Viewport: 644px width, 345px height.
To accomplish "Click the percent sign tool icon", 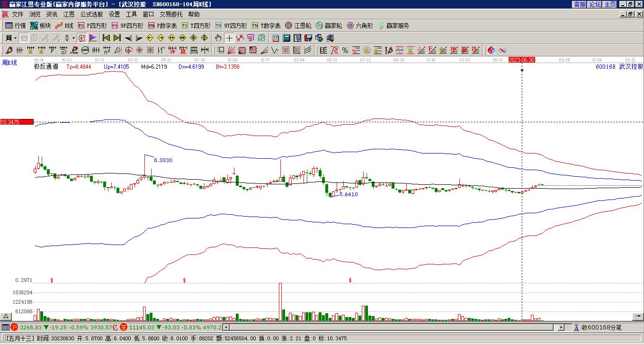I will [x=345, y=50].
